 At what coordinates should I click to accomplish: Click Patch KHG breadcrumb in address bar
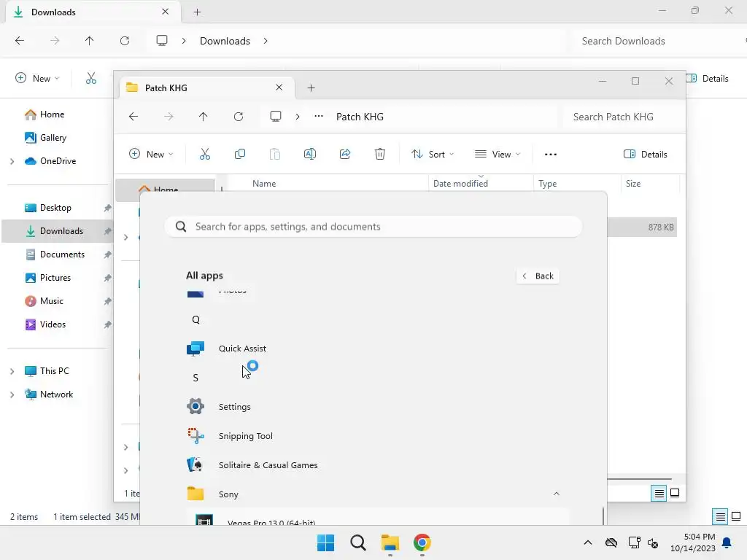click(x=360, y=117)
